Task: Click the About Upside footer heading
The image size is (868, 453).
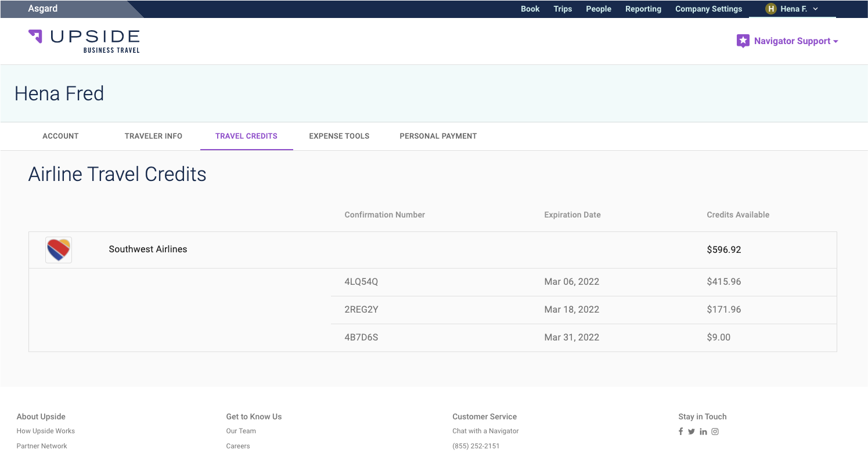Action: (x=41, y=416)
